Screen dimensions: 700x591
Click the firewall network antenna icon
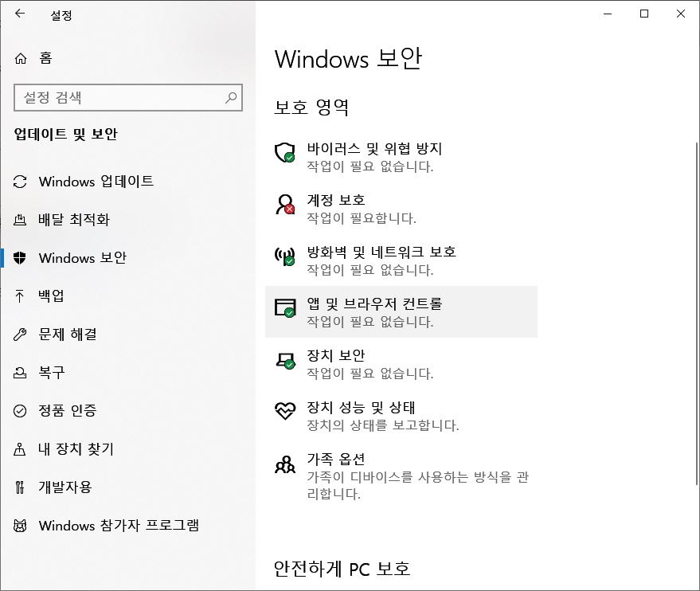click(285, 256)
